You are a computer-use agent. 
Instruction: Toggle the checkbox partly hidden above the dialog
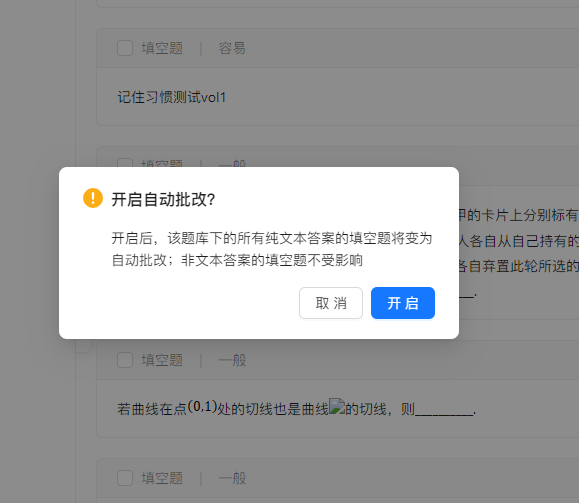[x=125, y=163]
